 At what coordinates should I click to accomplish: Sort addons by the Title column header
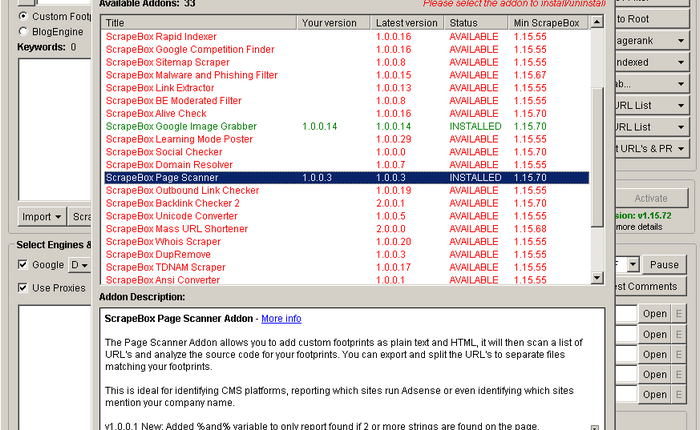pos(198,22)
